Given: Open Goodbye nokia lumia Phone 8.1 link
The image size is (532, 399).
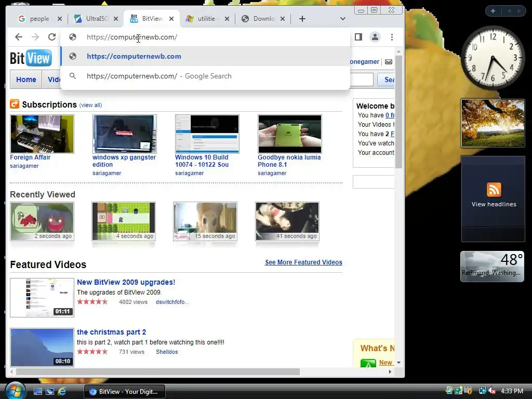Looking at the screenshot, I should coord(289,161).
